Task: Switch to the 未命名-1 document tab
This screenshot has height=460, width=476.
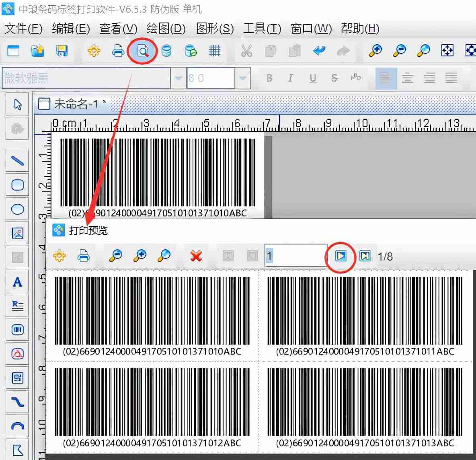Action: click(72, 104)
